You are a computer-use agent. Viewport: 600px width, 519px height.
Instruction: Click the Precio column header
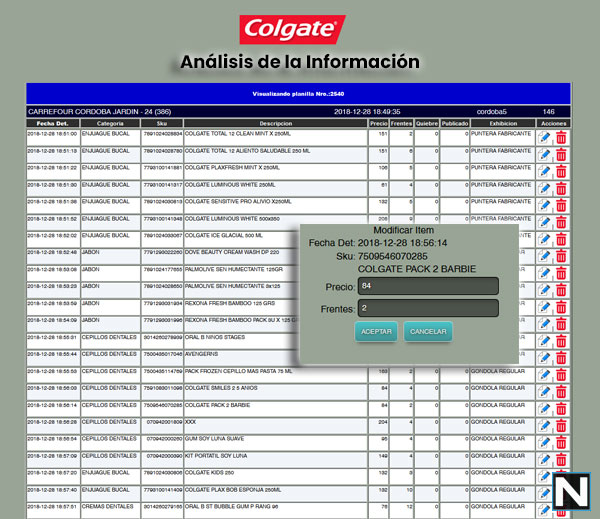(378, 123)
